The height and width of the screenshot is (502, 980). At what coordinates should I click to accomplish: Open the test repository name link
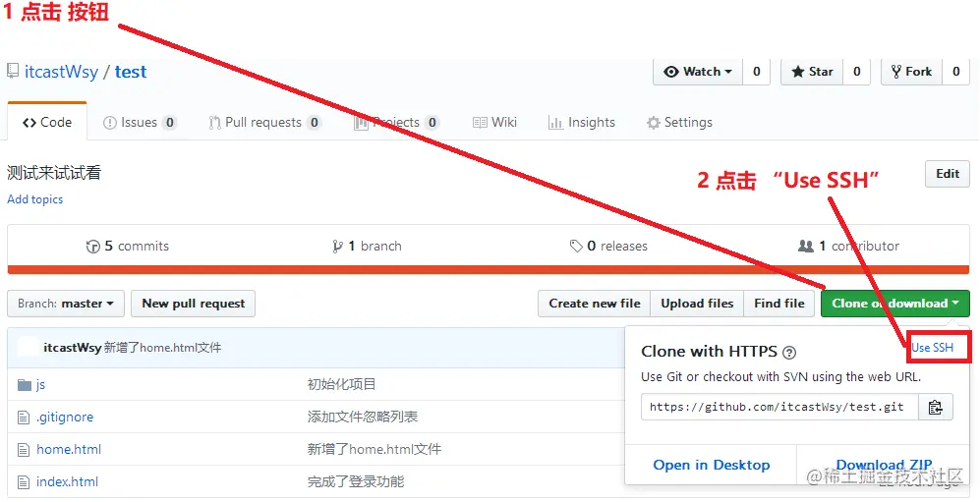click(131, 72)
